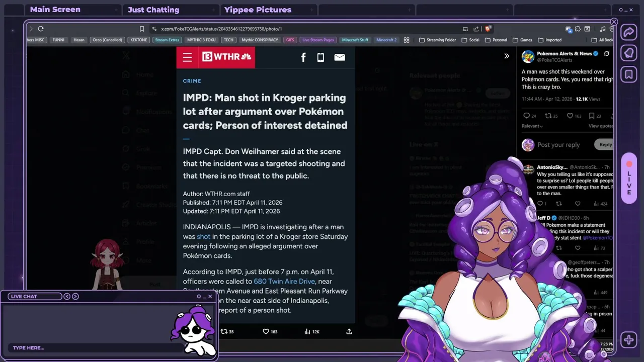Screen dimensions: 644x362
Task: Click the purple chat bubble icon in right sidebar
Action: click(629, 53)
